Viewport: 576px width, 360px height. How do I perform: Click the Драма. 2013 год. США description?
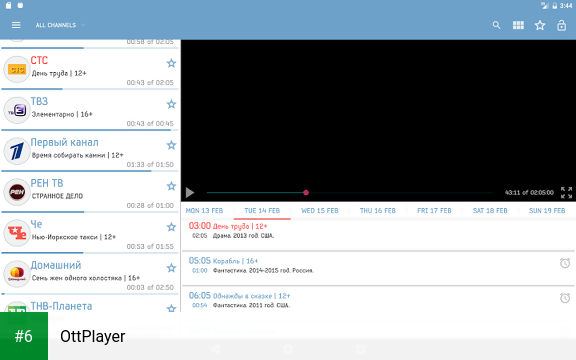pyautogui.click(x=244, y=236)
